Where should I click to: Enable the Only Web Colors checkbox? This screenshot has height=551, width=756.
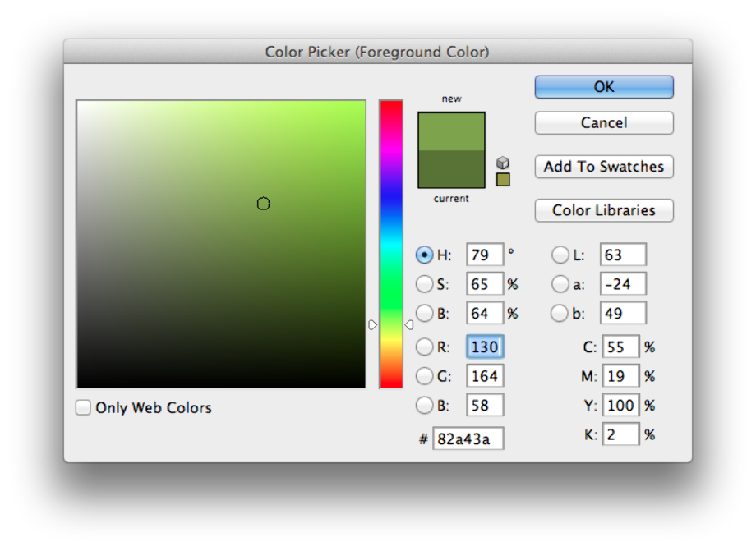tap(82, 407)
